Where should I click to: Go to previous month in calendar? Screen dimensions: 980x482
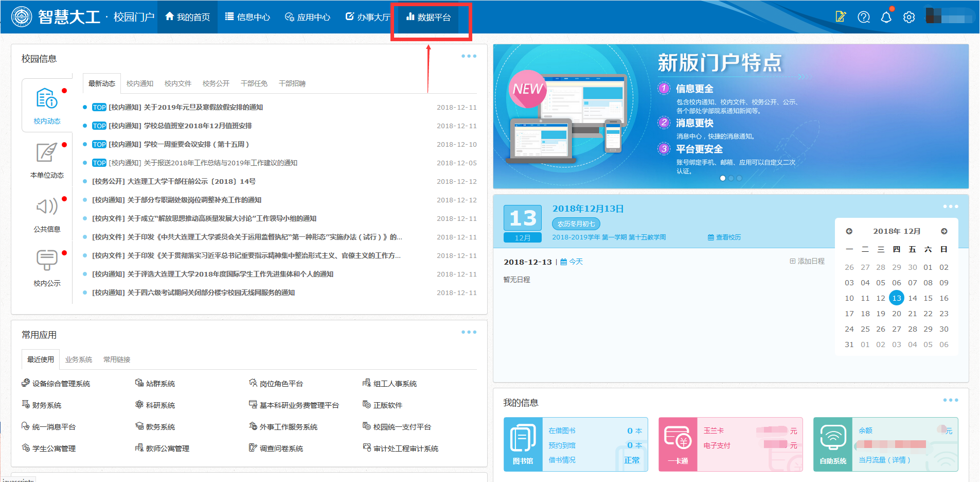pos(849,231)
